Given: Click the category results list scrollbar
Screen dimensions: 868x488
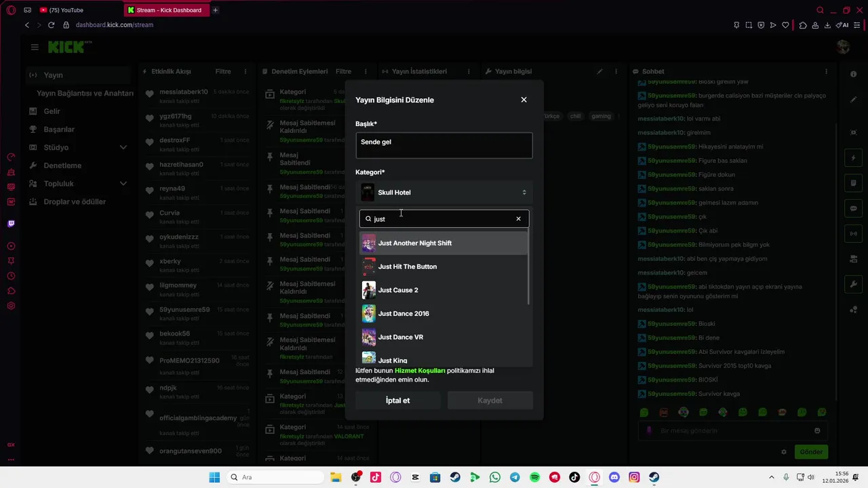Looking at the screenshot, I should click(x=529, y=268).
